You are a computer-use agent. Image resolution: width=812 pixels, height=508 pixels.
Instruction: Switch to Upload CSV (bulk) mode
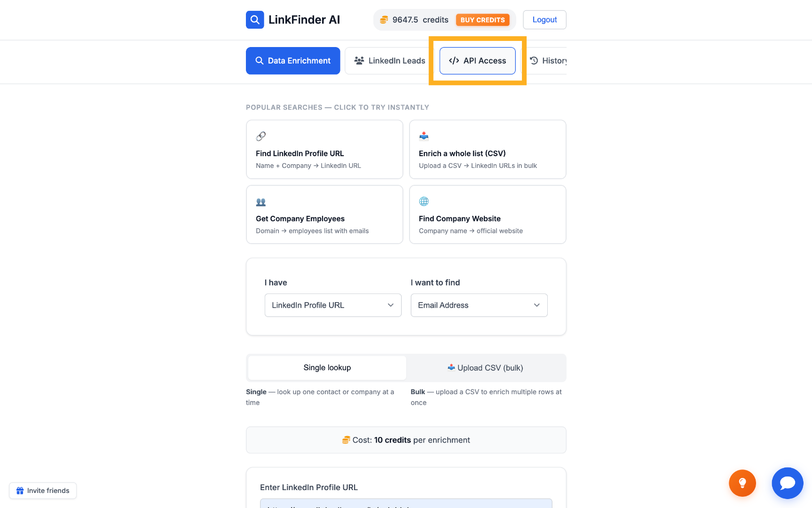[485, 368]
